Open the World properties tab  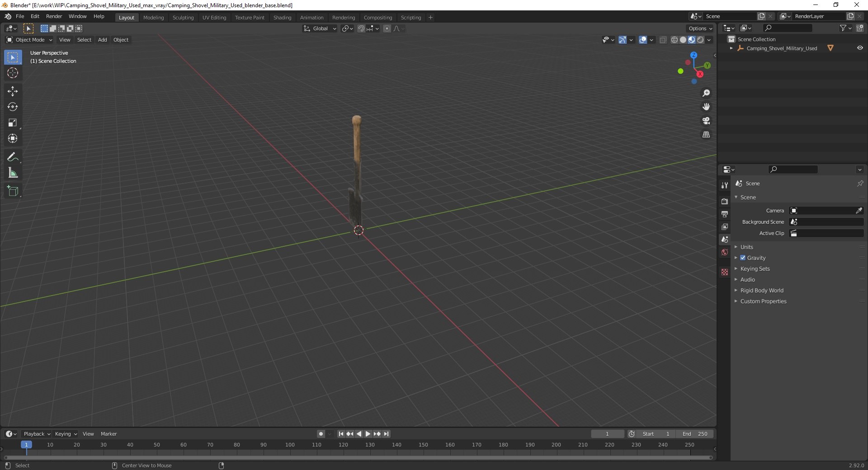725,252
